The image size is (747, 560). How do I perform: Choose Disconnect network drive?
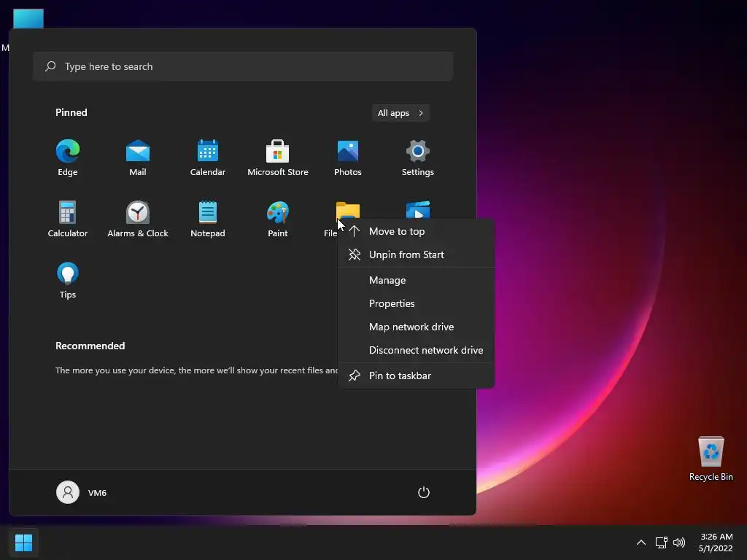416,350
